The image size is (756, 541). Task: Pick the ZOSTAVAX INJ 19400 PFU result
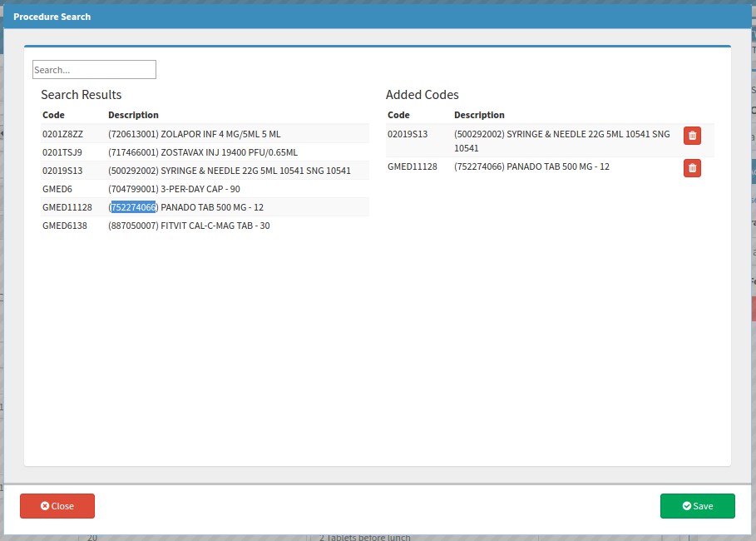202,152
